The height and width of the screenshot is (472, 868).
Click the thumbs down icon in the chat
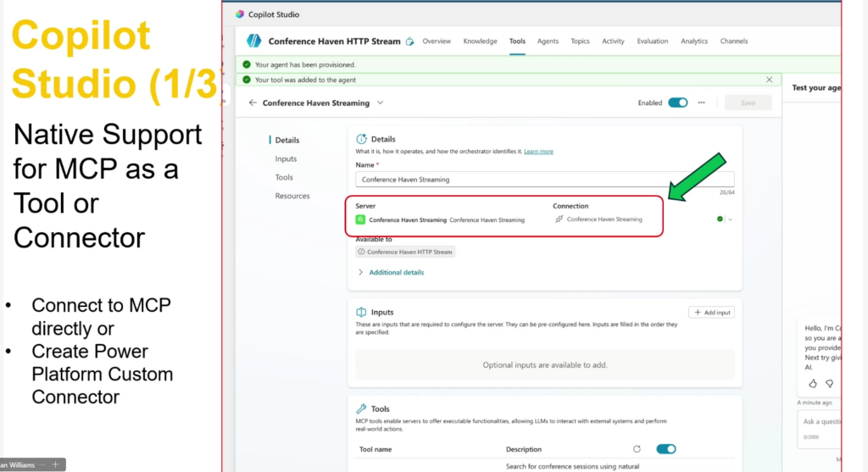tap(829, 383)
